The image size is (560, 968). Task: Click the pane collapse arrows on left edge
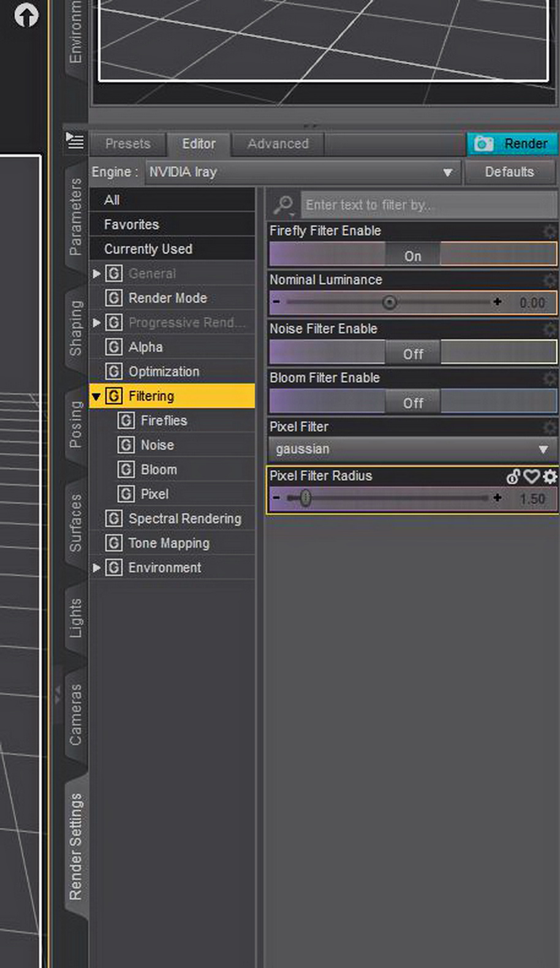click(58, 695)
